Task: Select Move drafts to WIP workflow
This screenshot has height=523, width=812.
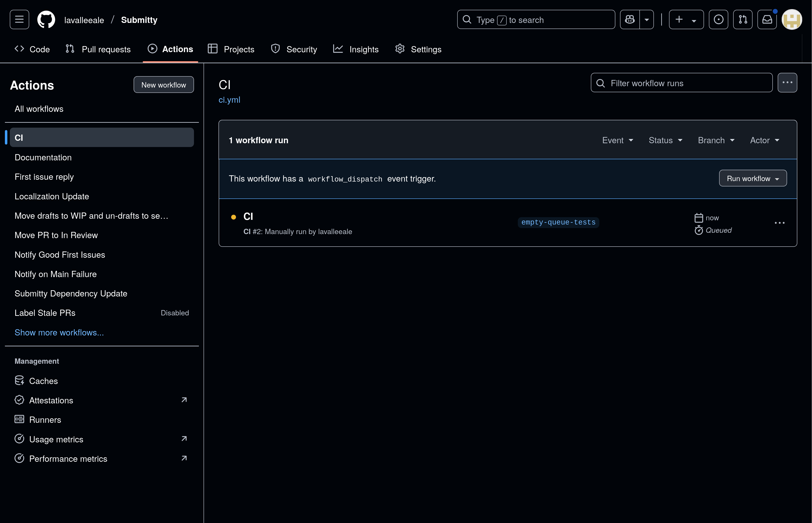Action: point(102,216)
